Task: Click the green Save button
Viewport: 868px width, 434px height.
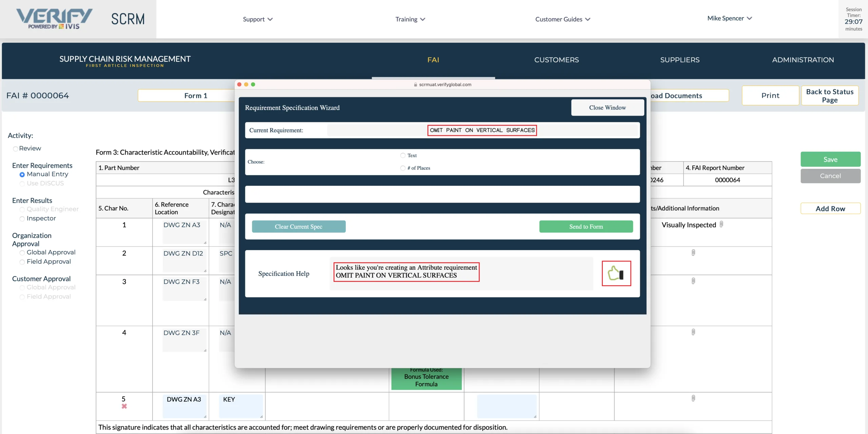Action: tap(830, 159)
